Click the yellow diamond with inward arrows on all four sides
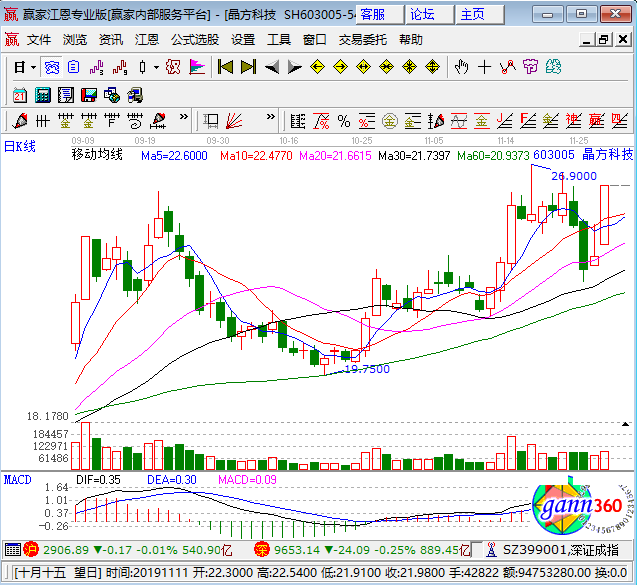Viewport: 637px width, 585px height. (410, 67)
